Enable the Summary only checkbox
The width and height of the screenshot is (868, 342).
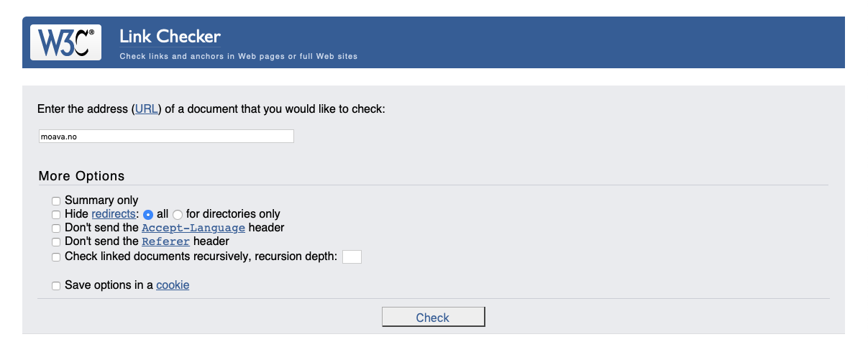56,201
